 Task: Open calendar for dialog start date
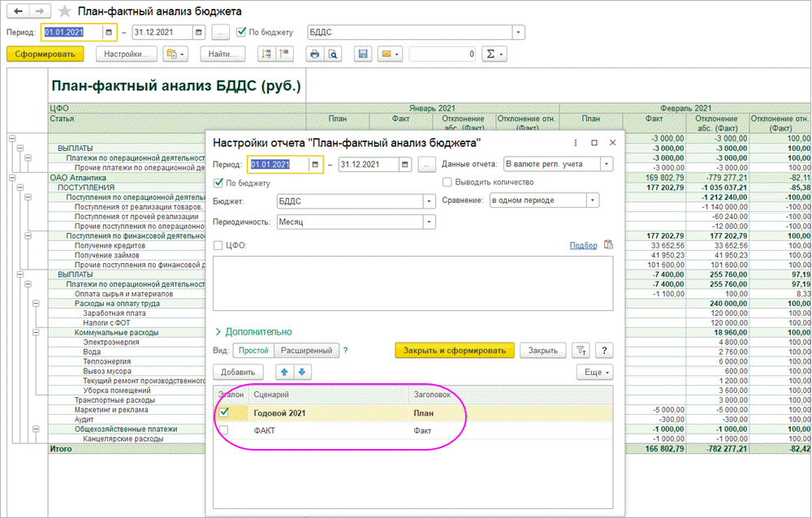315,164
